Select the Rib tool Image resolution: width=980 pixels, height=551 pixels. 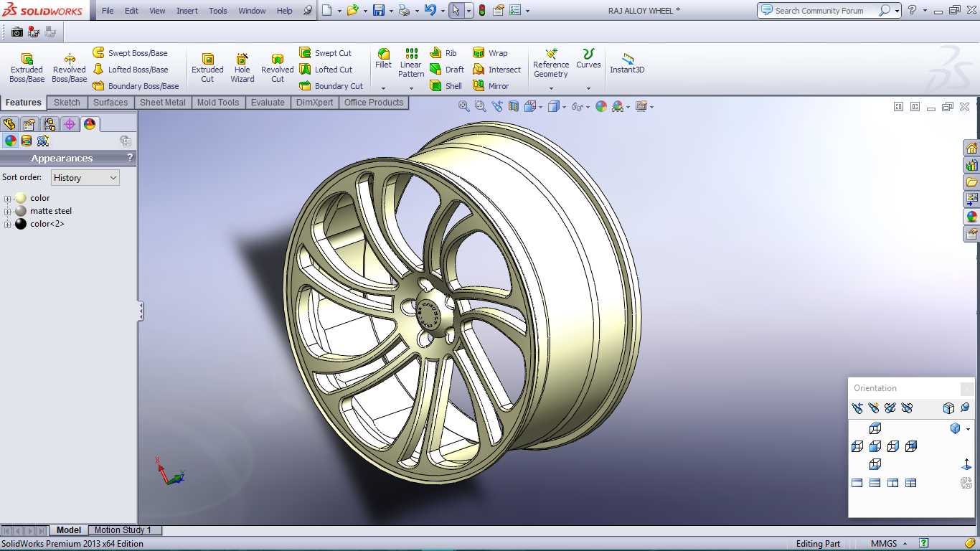pyautogui.click(x=443, y=53)
